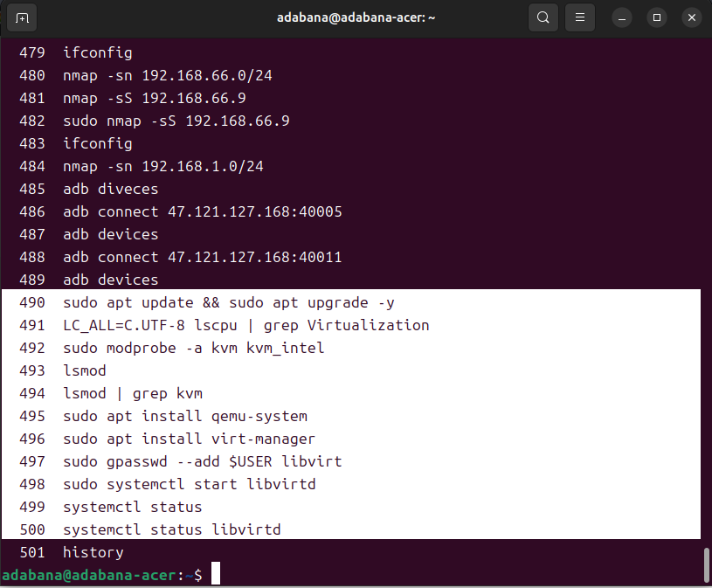Open the hamburger menu

[x=578, y=17]
